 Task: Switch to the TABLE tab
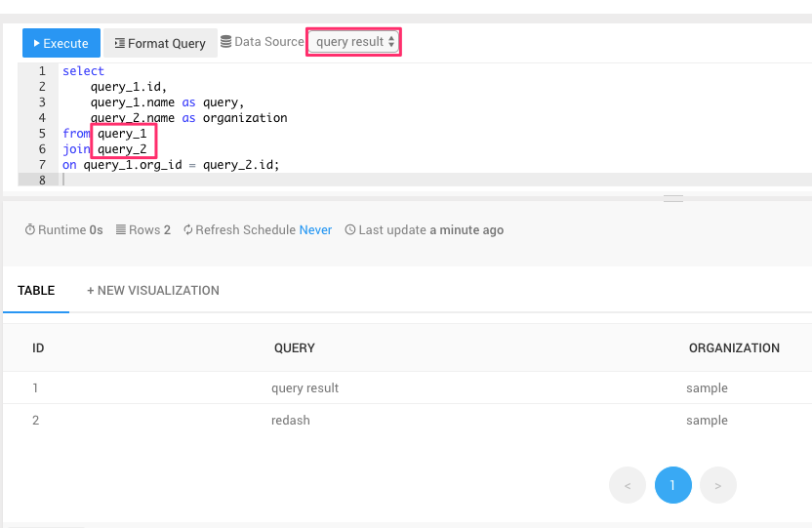pyautogui.click(x=36, y=291)
